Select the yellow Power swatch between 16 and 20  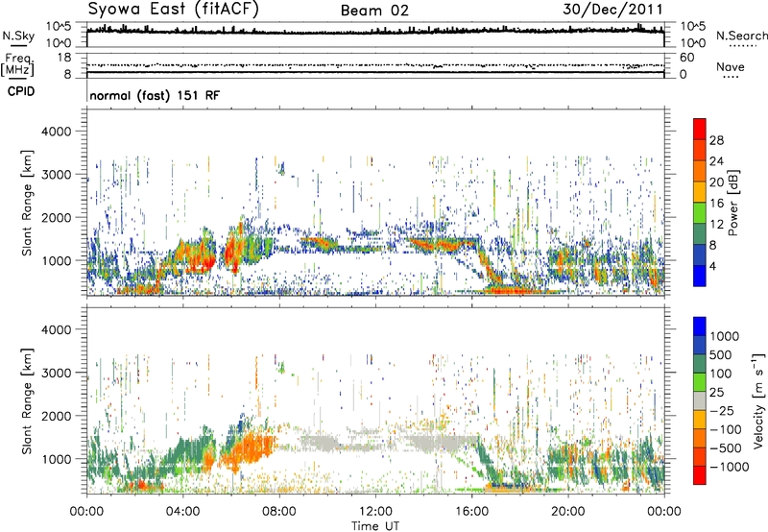[700, 192]
